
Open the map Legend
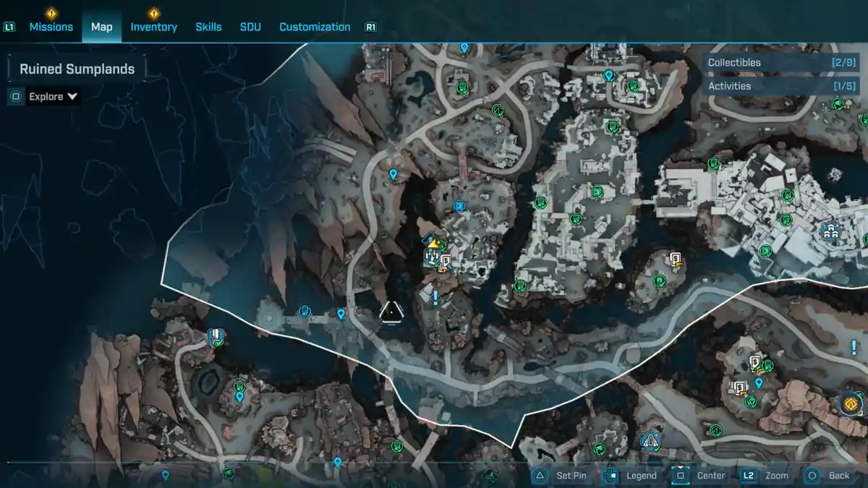coord(641,476)
